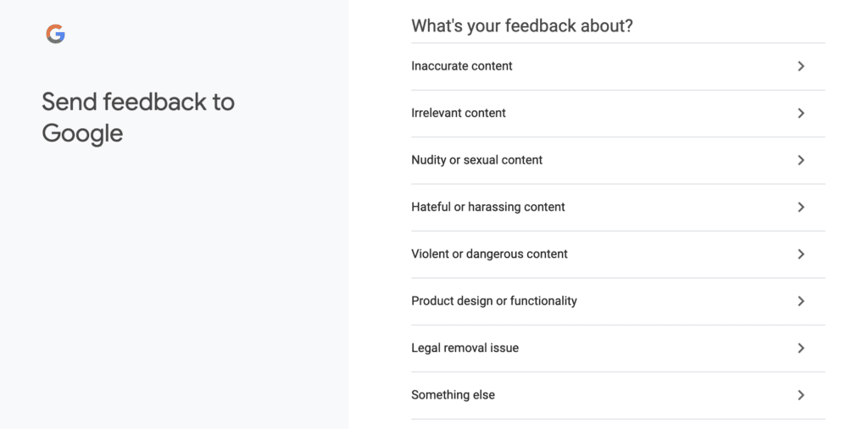Select Something else feedback option

pos(618,395)
